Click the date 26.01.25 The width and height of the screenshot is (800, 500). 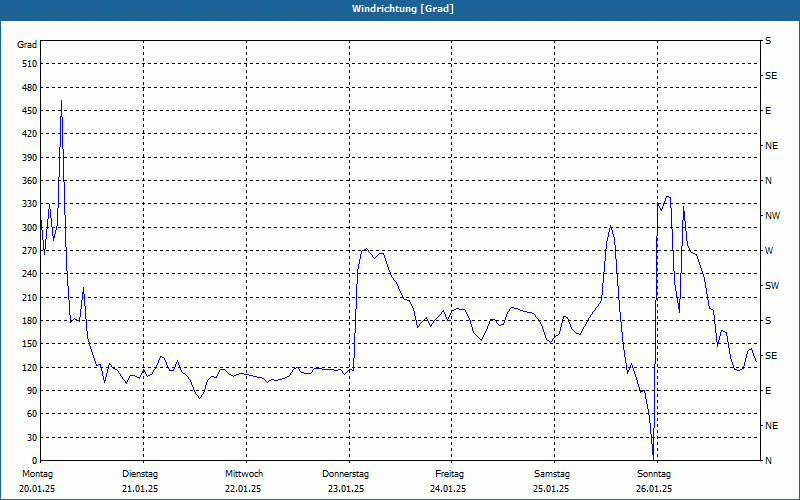pyautogui.click(x=654, y=489)
